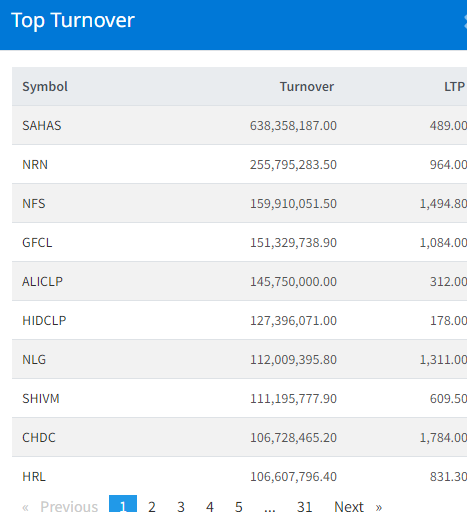Jump to pagination page 4
The image size is (467, 512).
210,506
